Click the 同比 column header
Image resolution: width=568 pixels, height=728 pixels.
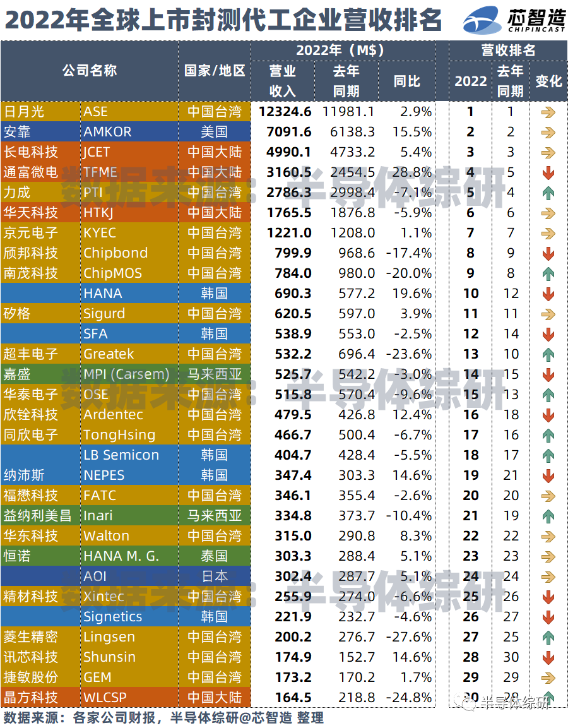click(x=407, y=81)
